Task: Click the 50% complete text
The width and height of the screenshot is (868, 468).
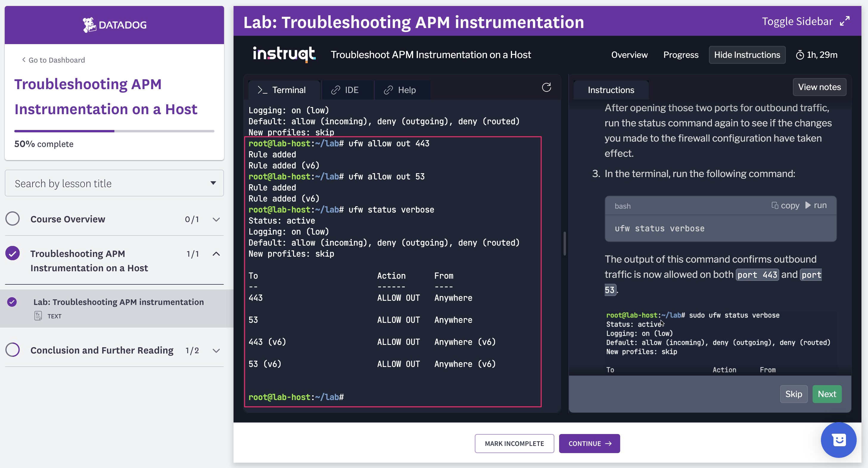Action: coord(44,144)
